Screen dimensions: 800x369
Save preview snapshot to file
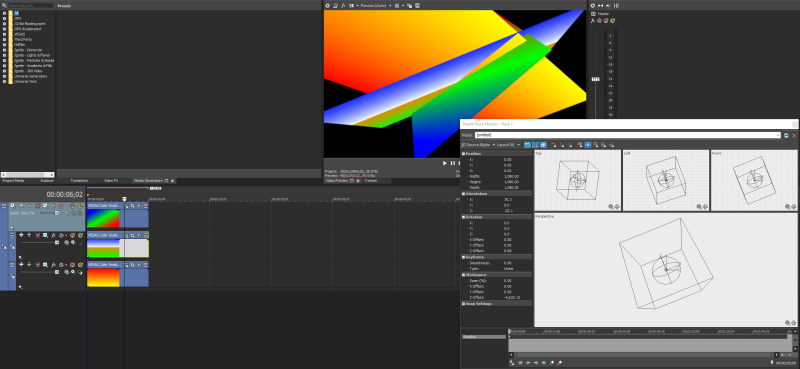417,5
